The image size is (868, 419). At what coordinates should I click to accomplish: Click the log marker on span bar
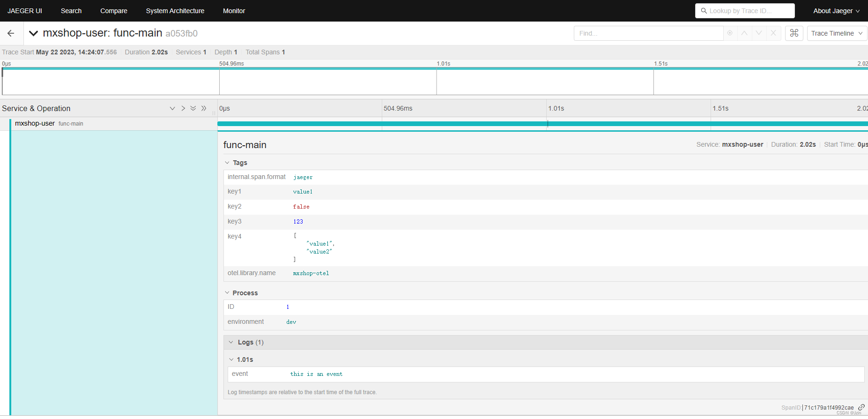[548, 124]
